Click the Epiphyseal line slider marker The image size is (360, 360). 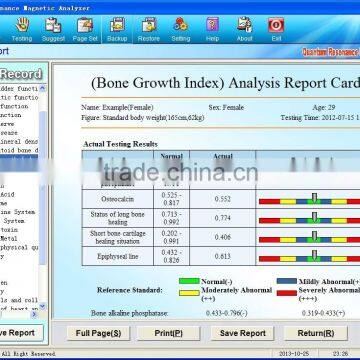click(314, 255)
